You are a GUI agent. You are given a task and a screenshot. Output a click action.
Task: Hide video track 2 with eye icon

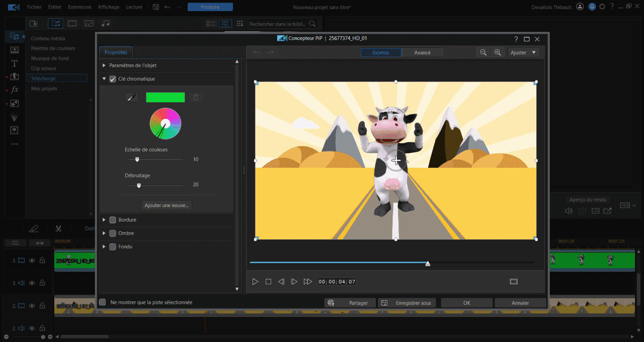click(x=32, y=306)
